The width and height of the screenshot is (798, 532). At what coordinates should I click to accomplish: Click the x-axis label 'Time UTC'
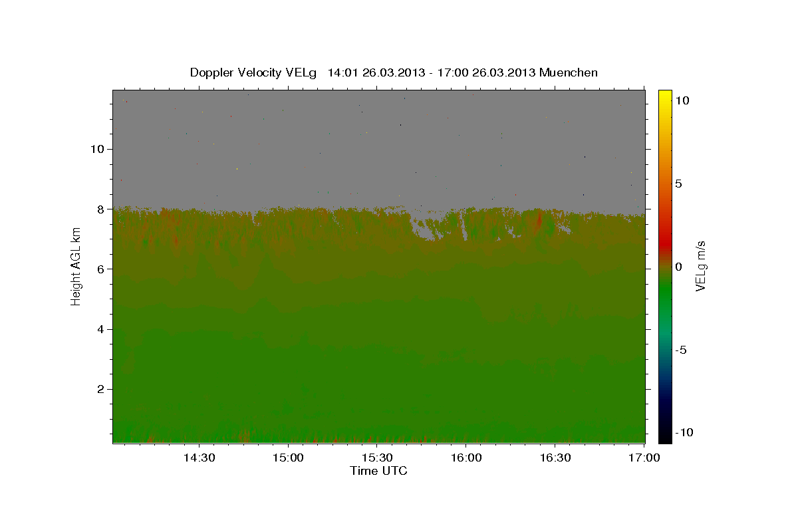pyautogui.click(x=378, y=471)
